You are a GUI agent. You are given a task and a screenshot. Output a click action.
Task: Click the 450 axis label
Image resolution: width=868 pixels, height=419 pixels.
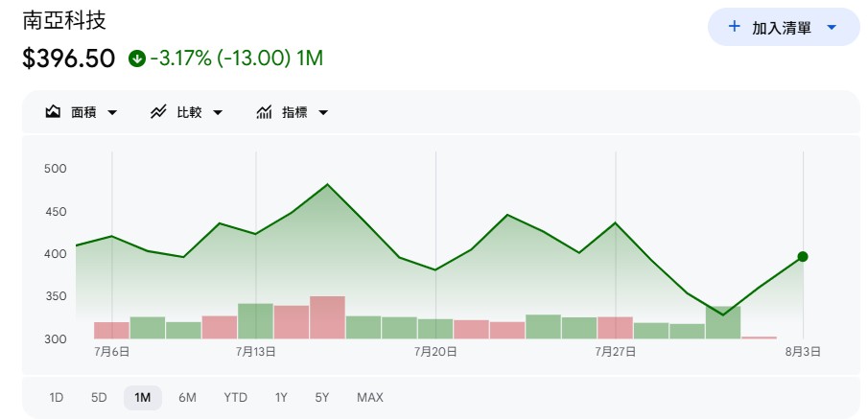pos(55,212)
